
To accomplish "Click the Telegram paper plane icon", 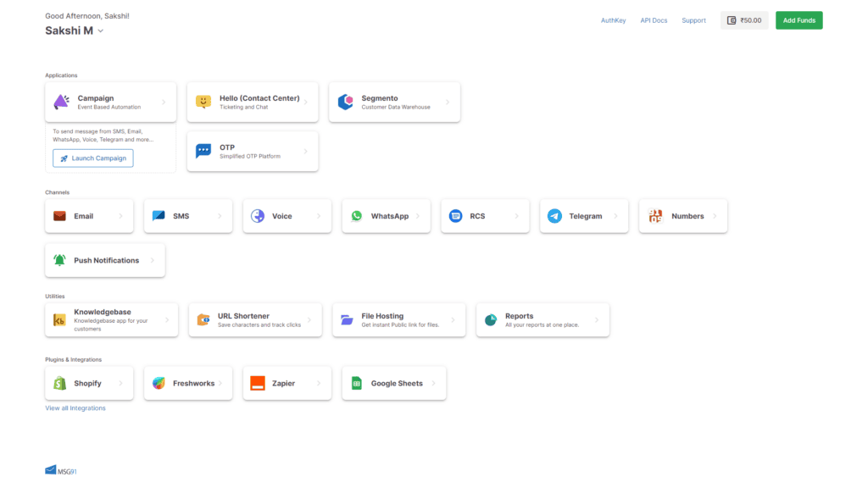I will point(554,216).
